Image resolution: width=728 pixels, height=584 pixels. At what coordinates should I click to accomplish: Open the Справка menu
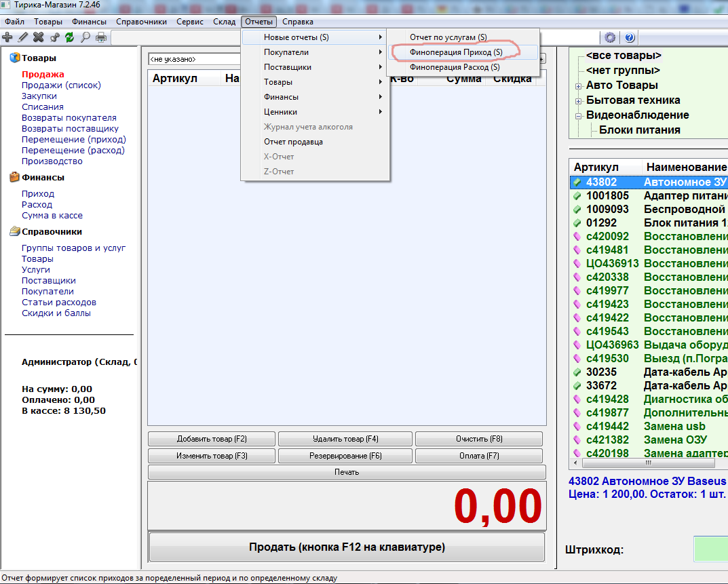[298, 22]
